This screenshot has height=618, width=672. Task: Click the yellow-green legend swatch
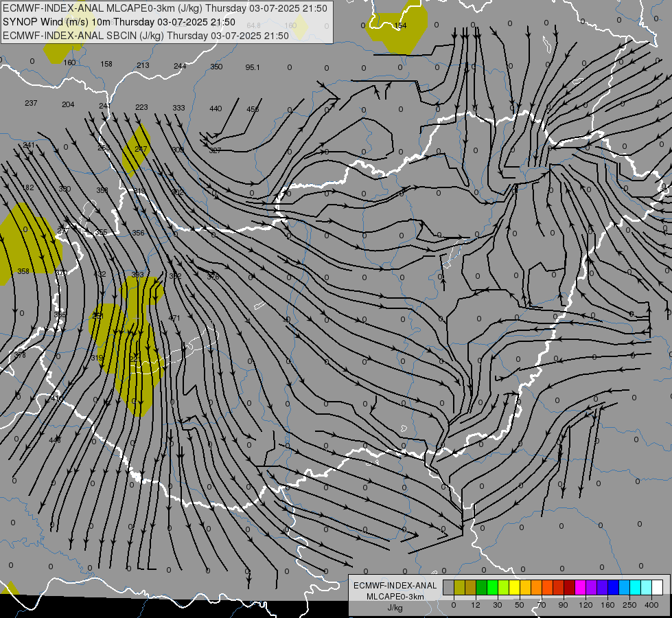[x=504, y=587]
